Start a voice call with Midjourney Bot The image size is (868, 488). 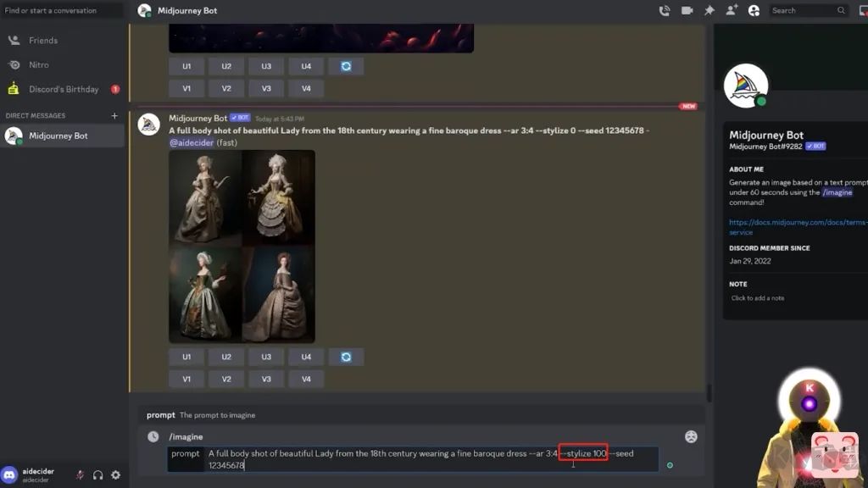(x=665, y=10)
